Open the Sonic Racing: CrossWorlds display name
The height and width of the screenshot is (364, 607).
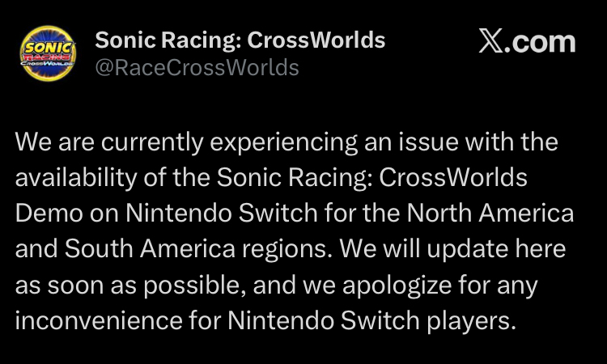coord(240,40)
